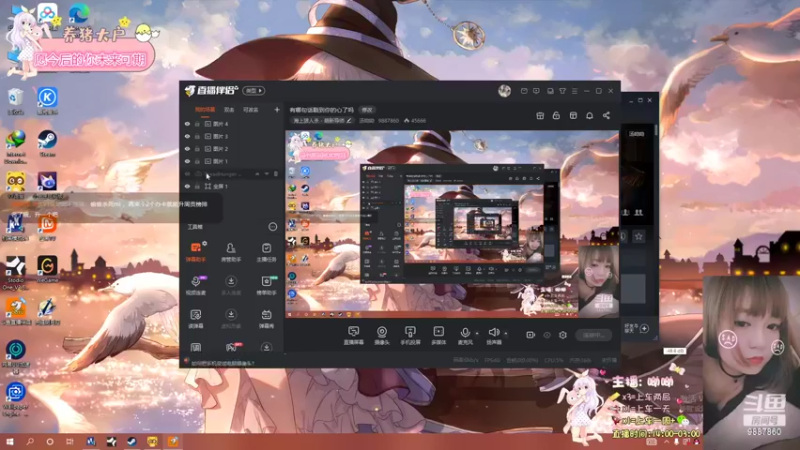Image resolution: width=800 pixels, height=450 pixels.
Task: Toggle preview eye icon in bottom bar
Action: (x=547, y=335)
